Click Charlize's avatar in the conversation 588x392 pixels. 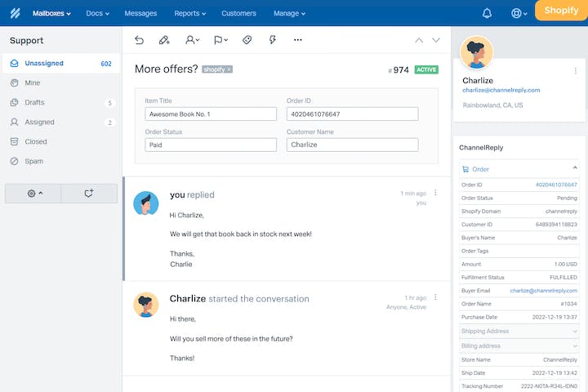(146, 305)
